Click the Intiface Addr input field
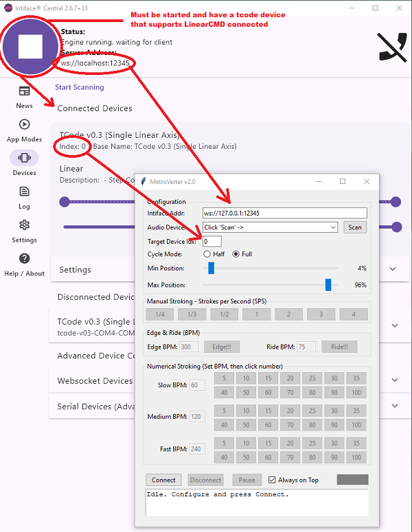This screenshot has width=412, height=532. tap(285, 213)
